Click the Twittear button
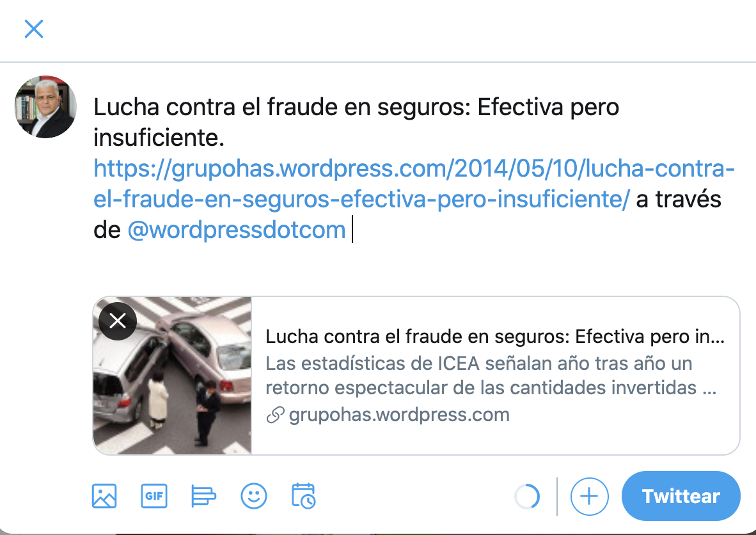The width and height of the screenshot is (756, 535). [x=681, y=496]
